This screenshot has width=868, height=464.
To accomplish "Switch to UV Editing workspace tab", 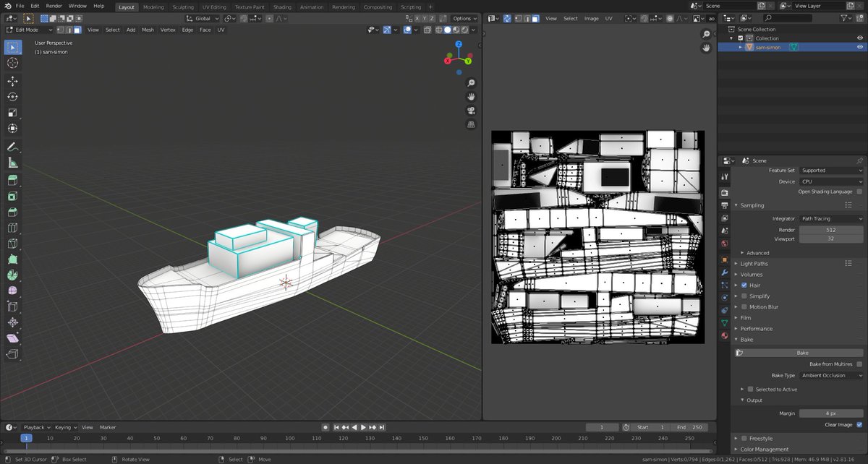I will (x=214, y=7).
